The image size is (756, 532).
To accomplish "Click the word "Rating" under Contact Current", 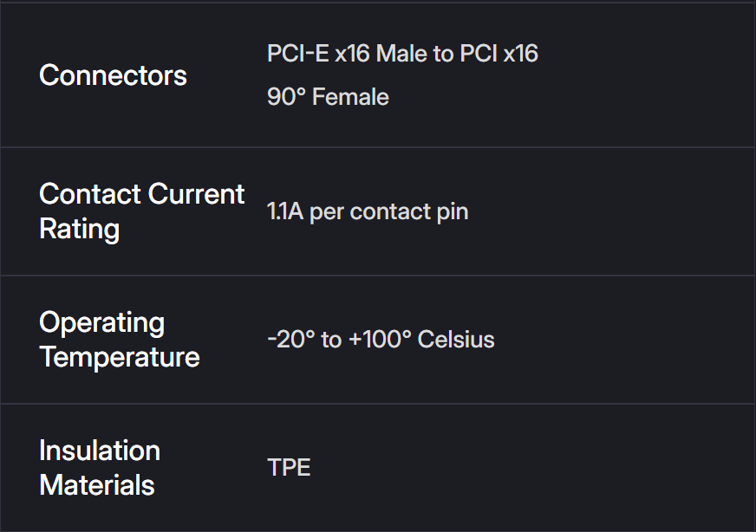I will 80,230.
